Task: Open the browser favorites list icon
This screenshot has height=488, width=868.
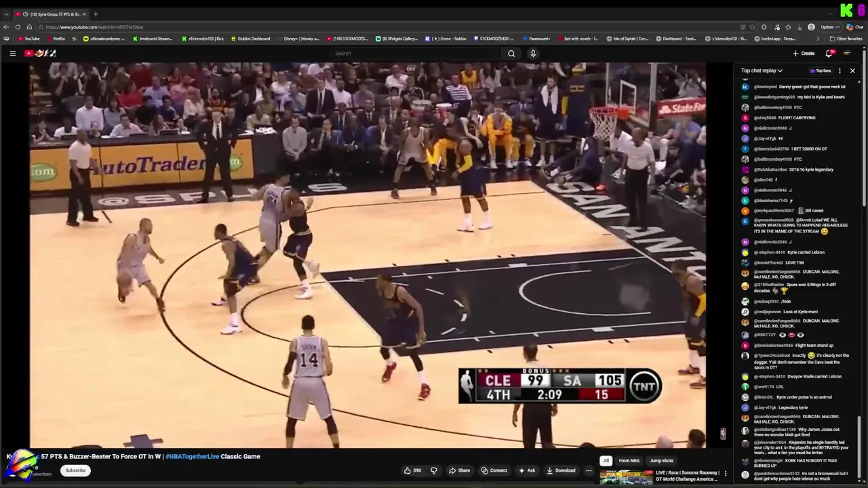Action: click(x=788, y=27)
